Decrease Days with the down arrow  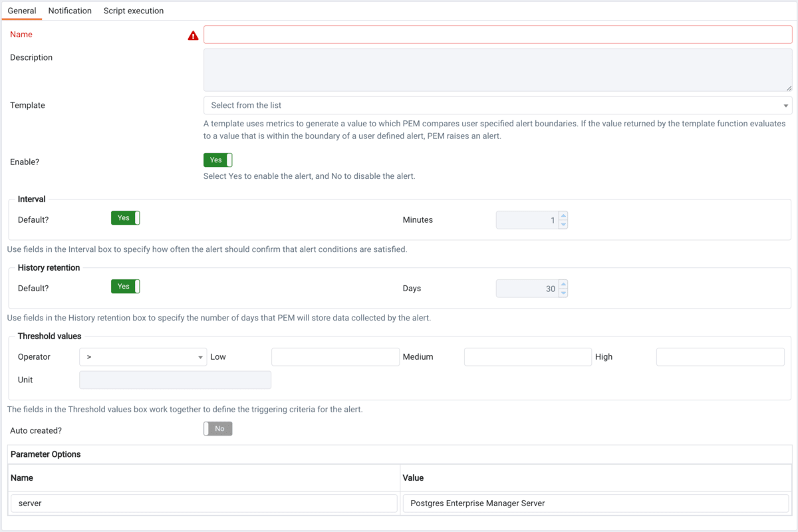[563, 293]
